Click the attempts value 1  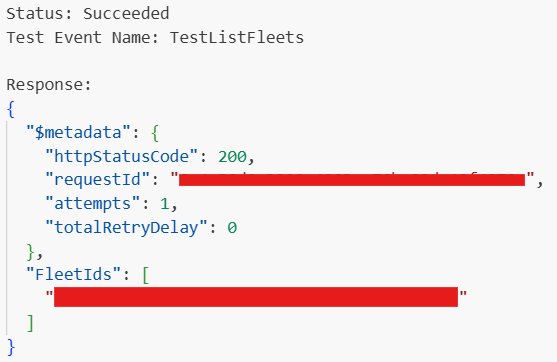(164, 204)
